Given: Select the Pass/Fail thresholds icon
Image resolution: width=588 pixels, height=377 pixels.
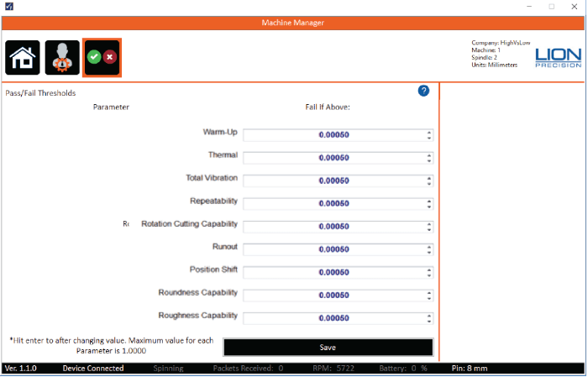Looking at the screenshot, I should tap(102, 57).
